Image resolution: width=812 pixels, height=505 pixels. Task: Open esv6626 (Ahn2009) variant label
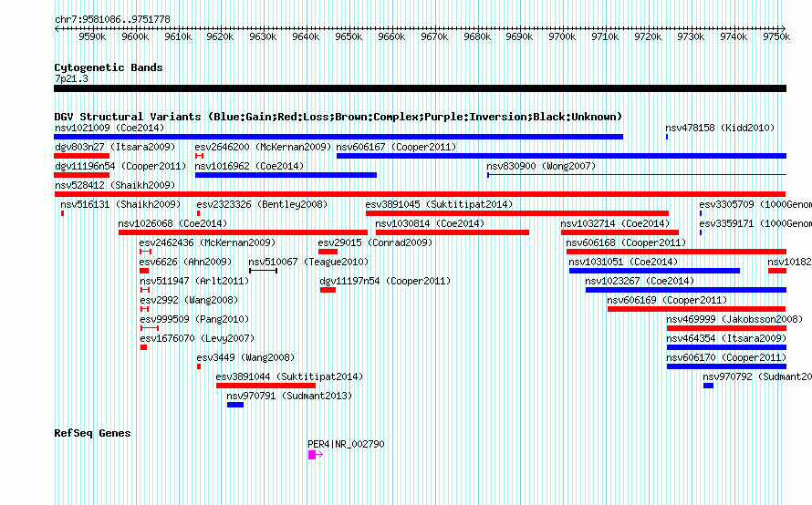(185, 262)
